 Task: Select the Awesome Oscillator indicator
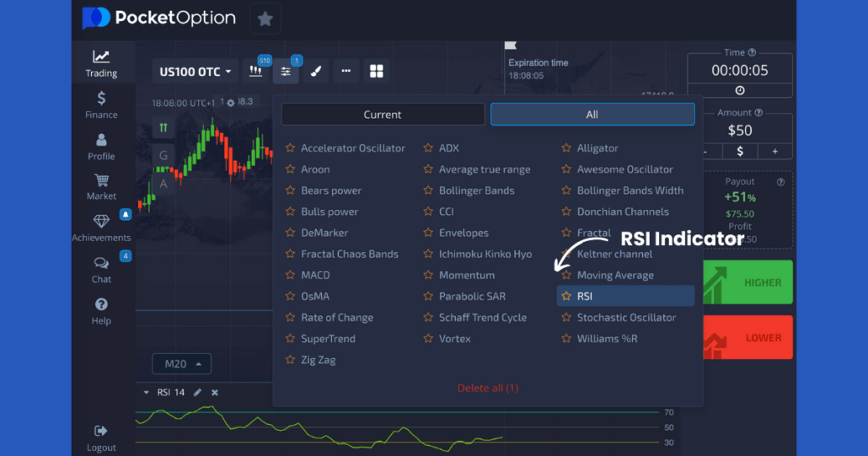[625, 169]
